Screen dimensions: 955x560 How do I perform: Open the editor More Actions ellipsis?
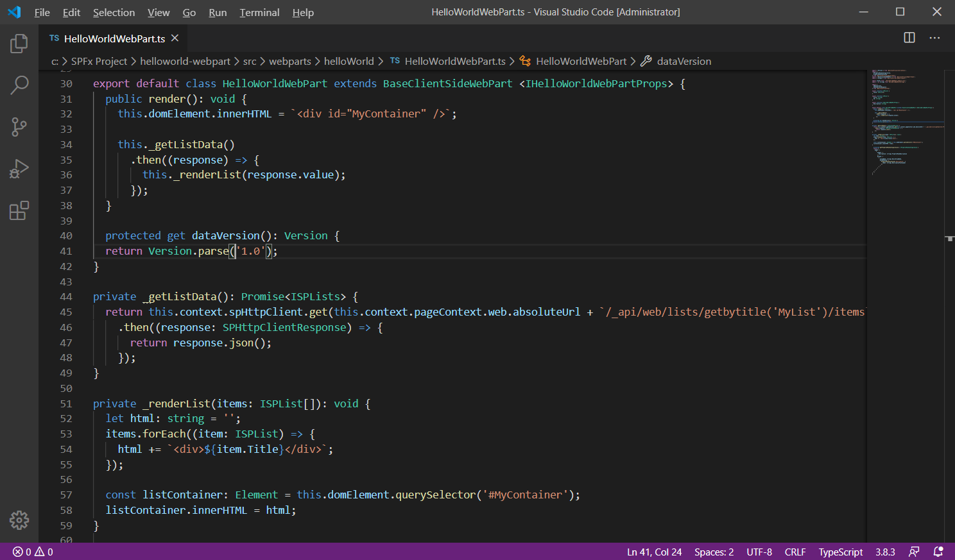click(934, 38)
